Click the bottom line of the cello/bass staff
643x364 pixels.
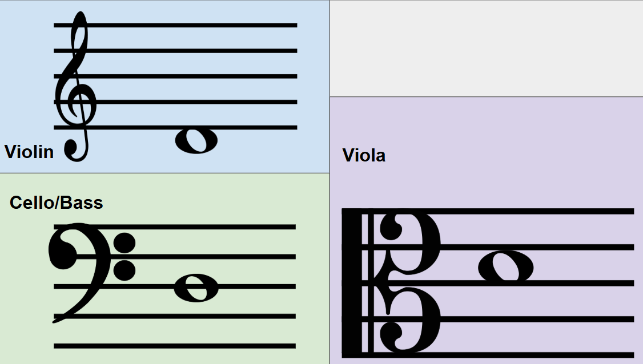point(175,346)
